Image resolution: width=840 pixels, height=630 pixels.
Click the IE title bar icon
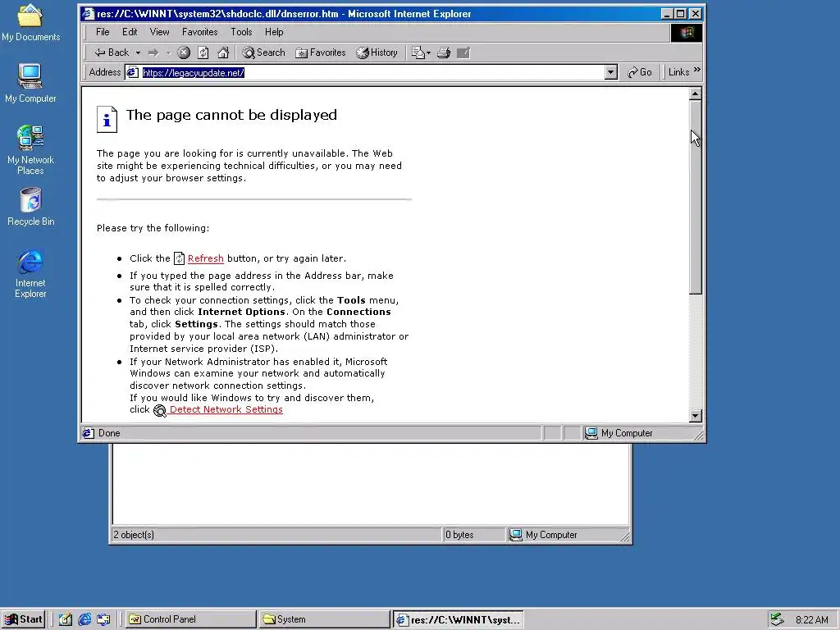pos(89,14)
